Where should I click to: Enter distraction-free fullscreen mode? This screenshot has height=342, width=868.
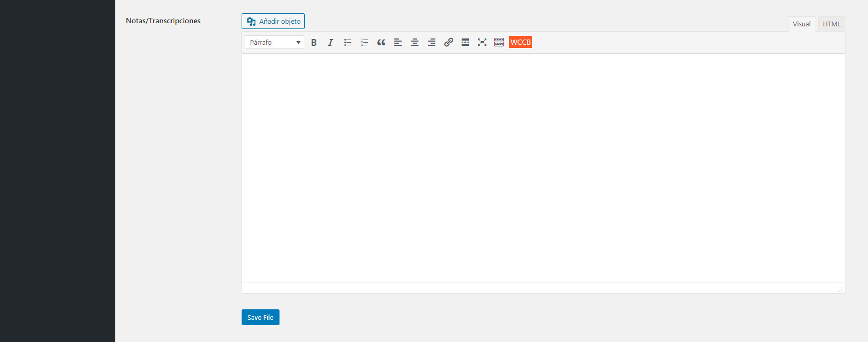[x=482, y=42]
